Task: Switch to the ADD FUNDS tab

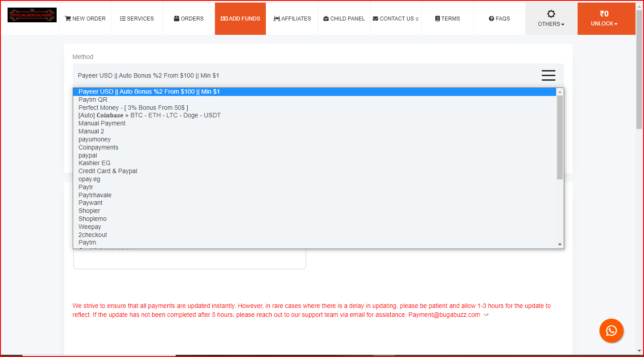Action: tap(240, 18)
